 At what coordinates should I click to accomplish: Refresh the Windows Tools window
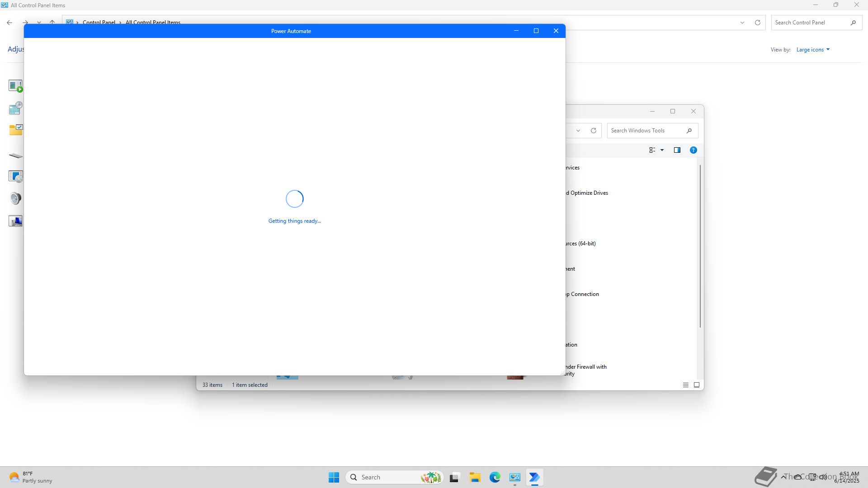593,131
